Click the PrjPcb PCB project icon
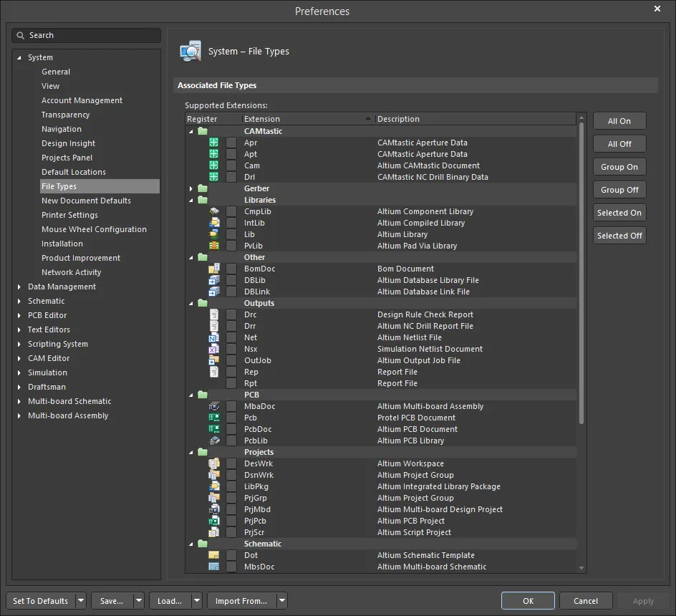The width and height of the screenshot is (676, 616). click(x=214, y=521)
